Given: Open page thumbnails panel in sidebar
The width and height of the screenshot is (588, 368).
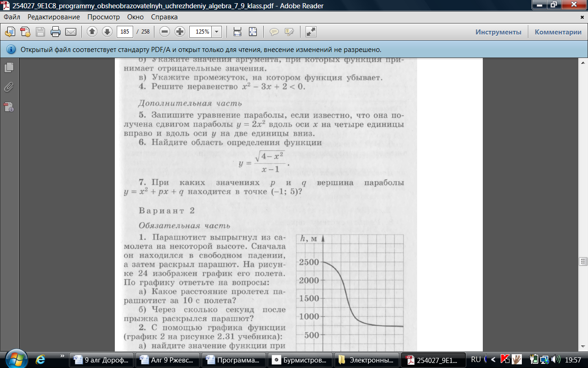Looking at the screenshot, I should point(9,68).
